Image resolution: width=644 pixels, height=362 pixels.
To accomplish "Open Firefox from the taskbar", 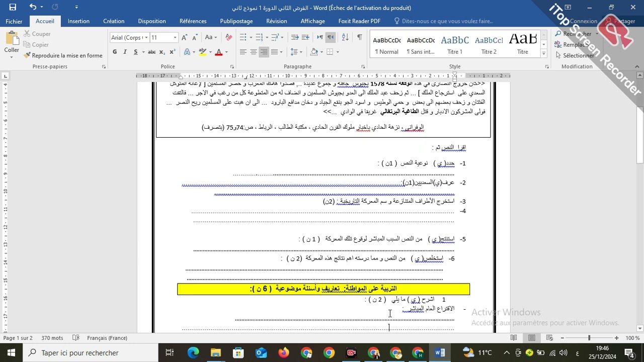I will tap(284, 353).
